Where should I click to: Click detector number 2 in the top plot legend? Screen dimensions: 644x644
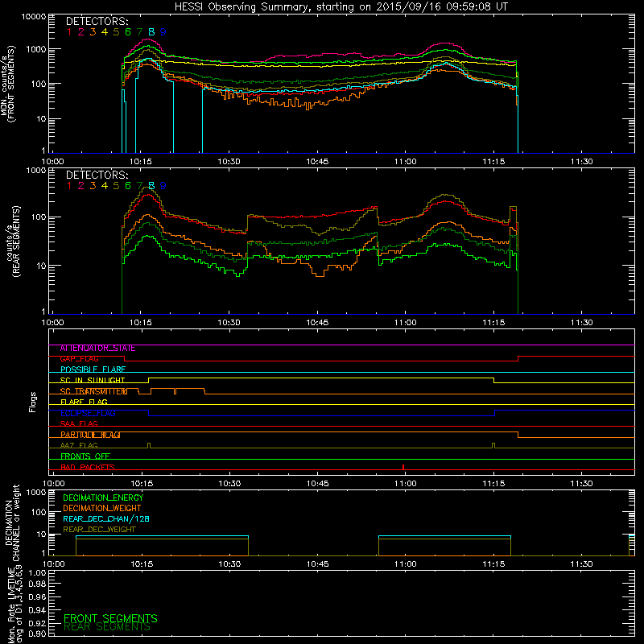(x=81, y=32)
